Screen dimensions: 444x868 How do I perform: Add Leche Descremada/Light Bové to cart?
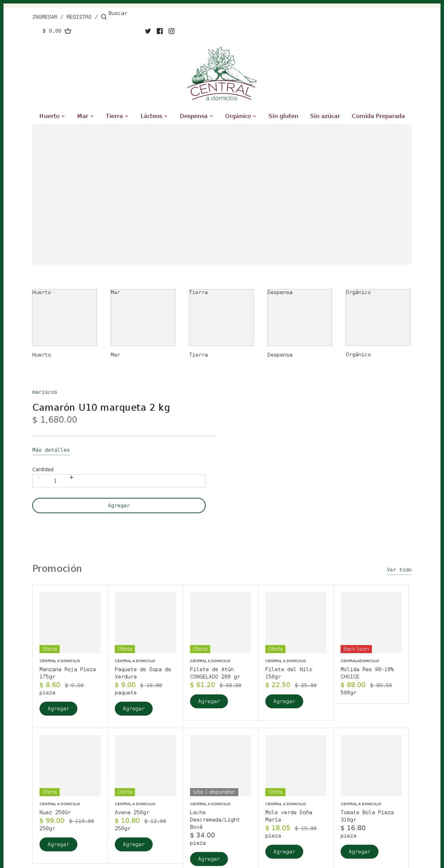click(209, 859)
